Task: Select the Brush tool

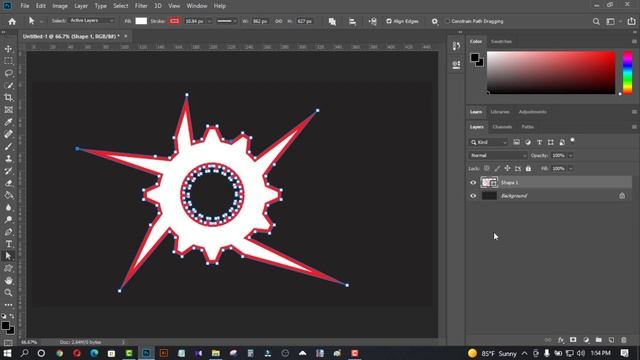Action: click(x=8, y=147)
